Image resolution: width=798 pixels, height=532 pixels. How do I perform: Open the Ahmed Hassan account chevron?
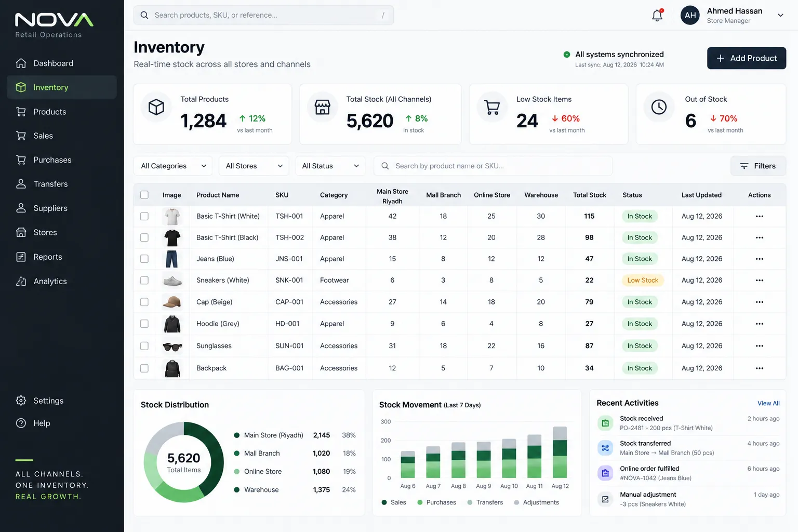pyautogui.click(x=780, y=15)
